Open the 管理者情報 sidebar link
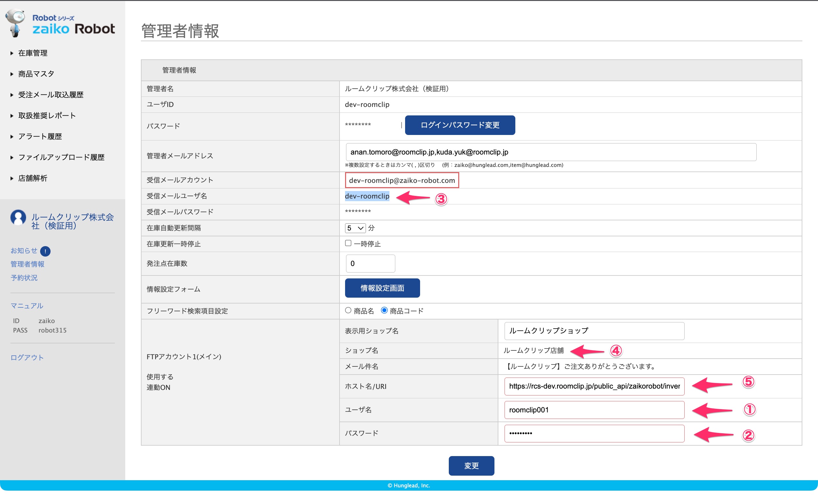 coord(27,264)
